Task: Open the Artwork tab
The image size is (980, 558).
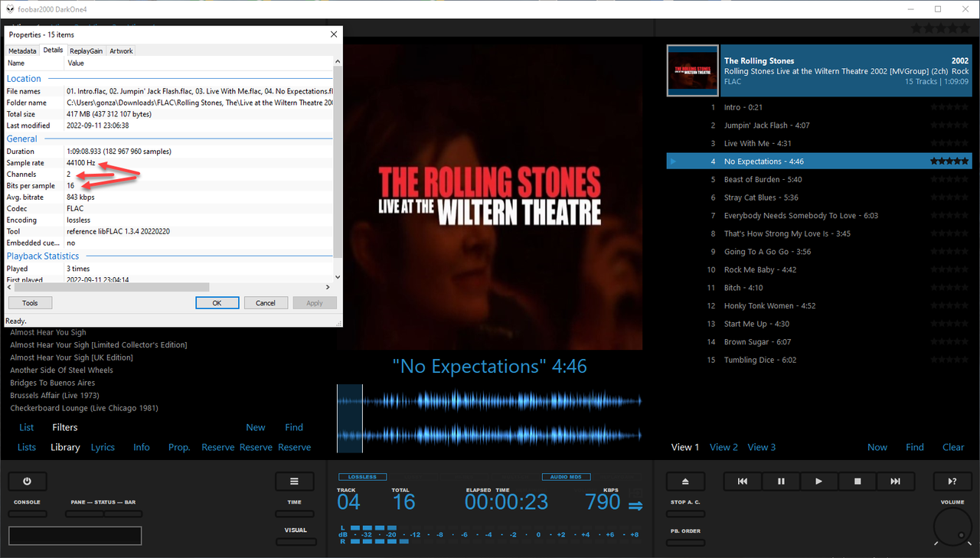Action: pos(121,51)
